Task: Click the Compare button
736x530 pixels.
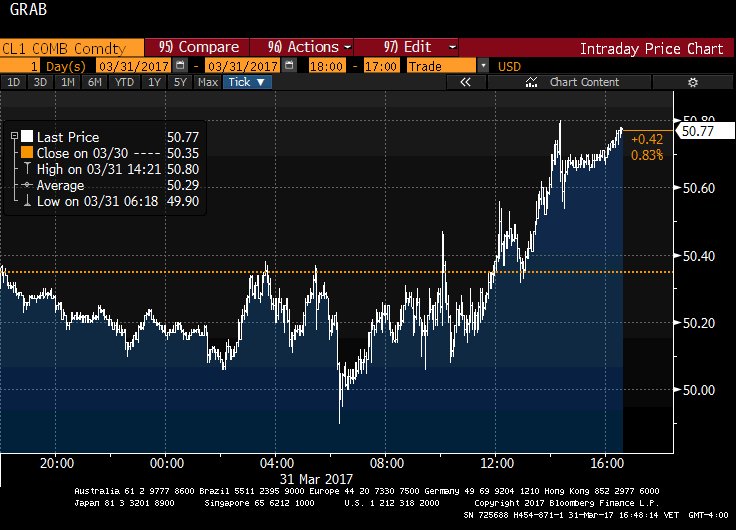Action: (198, 47)
